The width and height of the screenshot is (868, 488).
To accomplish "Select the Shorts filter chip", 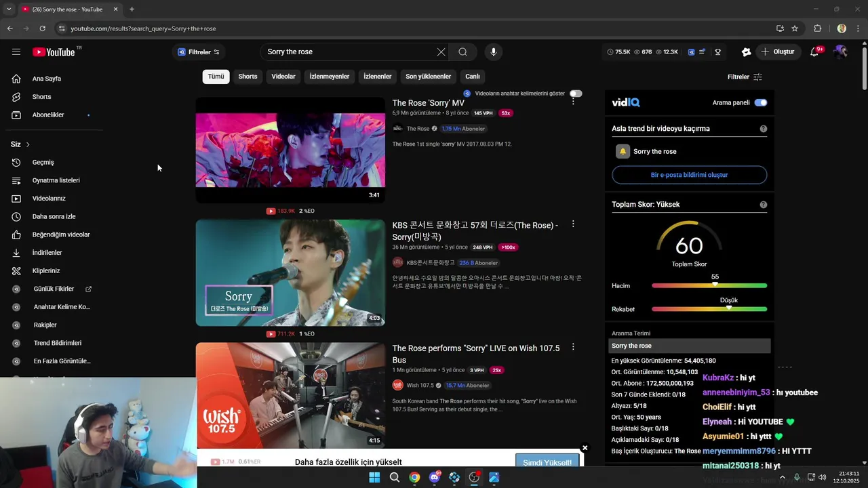I will [x=248, y=77].
